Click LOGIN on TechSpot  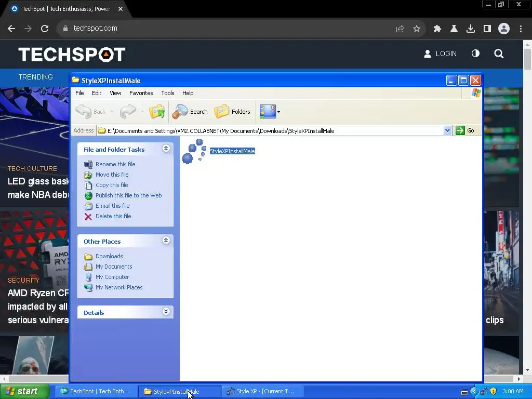[x=441, y=54]
